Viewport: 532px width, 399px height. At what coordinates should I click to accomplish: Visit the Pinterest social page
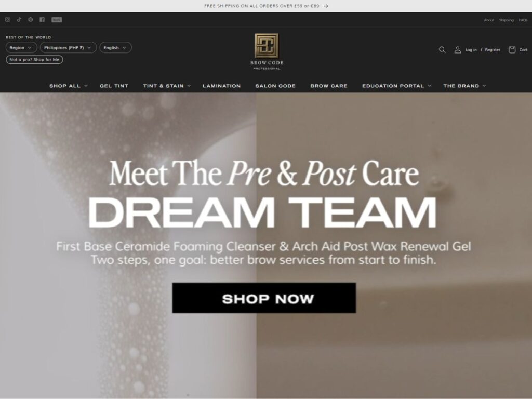point(31,20)
